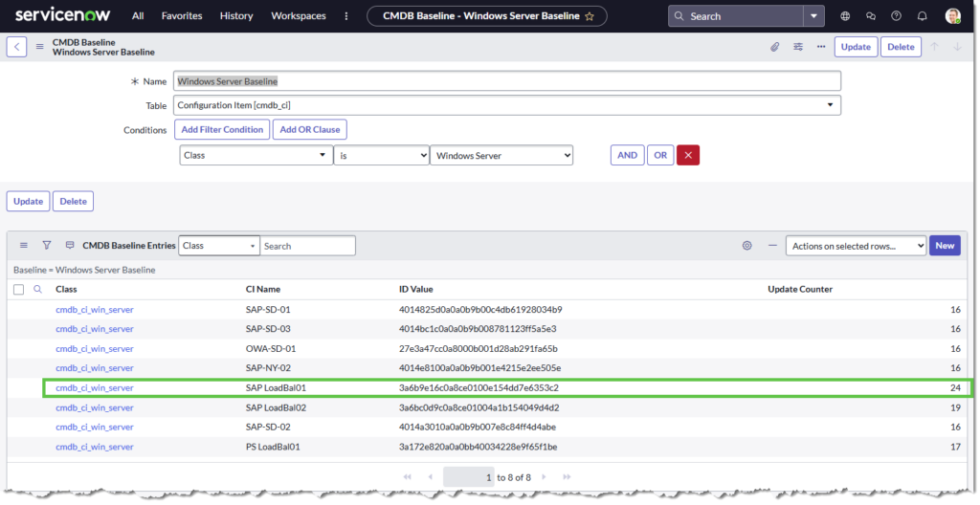Click the list filter funnel icon
This screenshot has height=505, width=980.
(x=46, y=246)
